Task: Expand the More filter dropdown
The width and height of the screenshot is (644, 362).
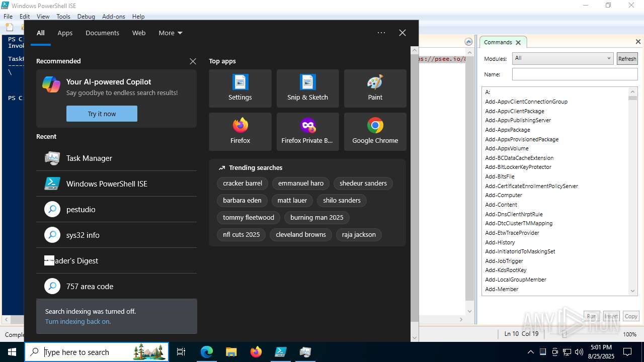Action: coord(170,33)
